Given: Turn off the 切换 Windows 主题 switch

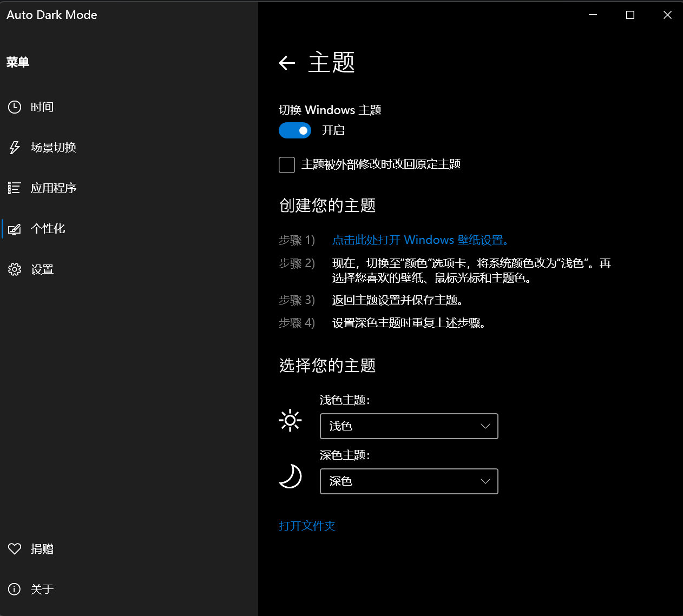Looking at the screenshot, I should (x=295, y=130).
